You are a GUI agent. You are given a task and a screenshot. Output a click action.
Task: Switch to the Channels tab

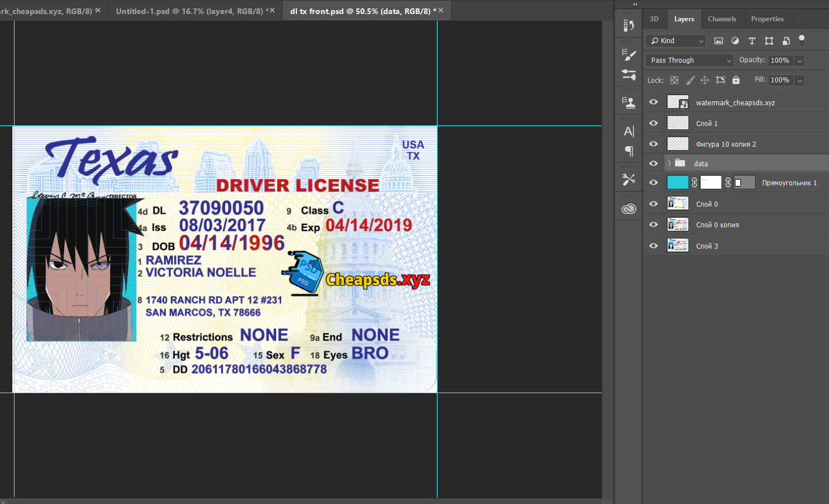click(721, 19)
